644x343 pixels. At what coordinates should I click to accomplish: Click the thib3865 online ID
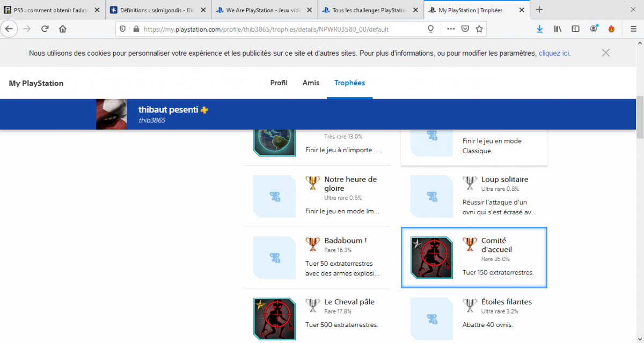152,121
